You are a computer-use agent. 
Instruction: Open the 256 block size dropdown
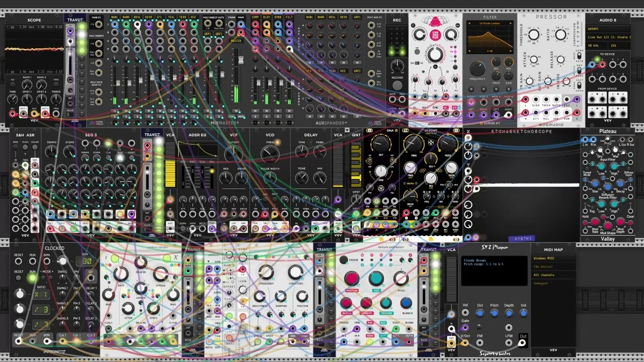619,45
